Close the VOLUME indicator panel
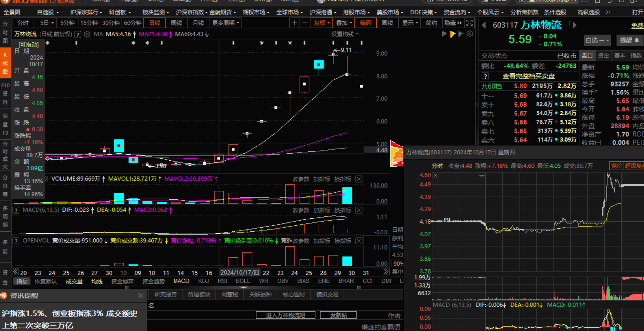This screenshot has height=331, width=644. point(359,179)
